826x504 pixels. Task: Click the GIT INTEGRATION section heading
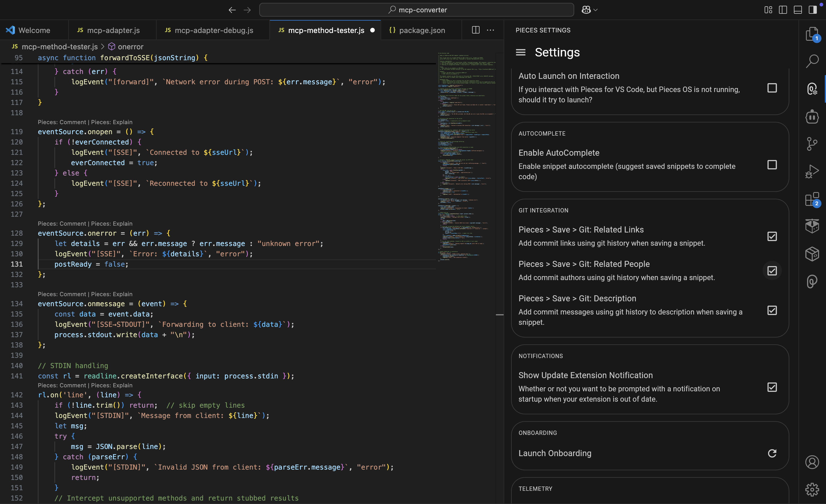(543, 210)
